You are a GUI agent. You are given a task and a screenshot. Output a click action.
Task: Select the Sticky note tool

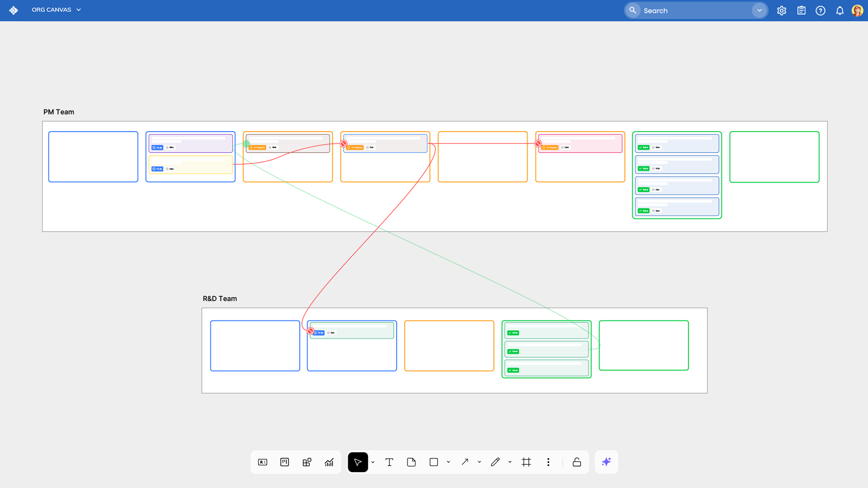pyautogui.click(x=411, y=462)
